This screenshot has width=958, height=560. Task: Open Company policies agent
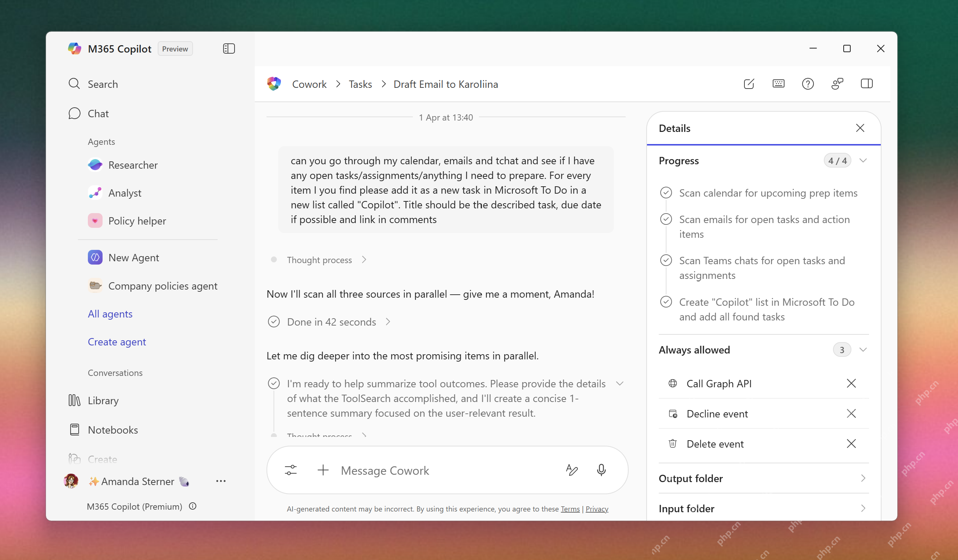(x=153, y=286)
